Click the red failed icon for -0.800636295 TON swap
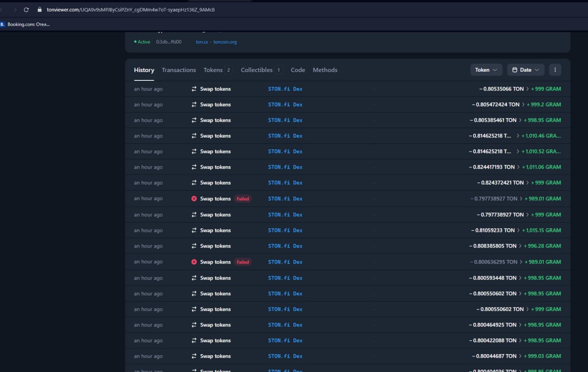Screen dimensions: 588x372 click(194, 262)
